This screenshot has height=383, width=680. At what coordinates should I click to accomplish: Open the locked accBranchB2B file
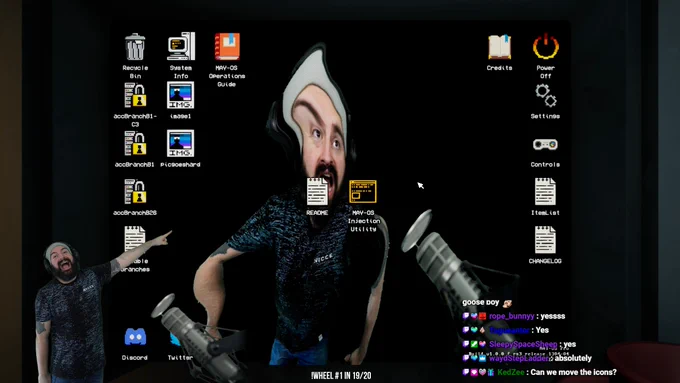(x=135, y=192)
